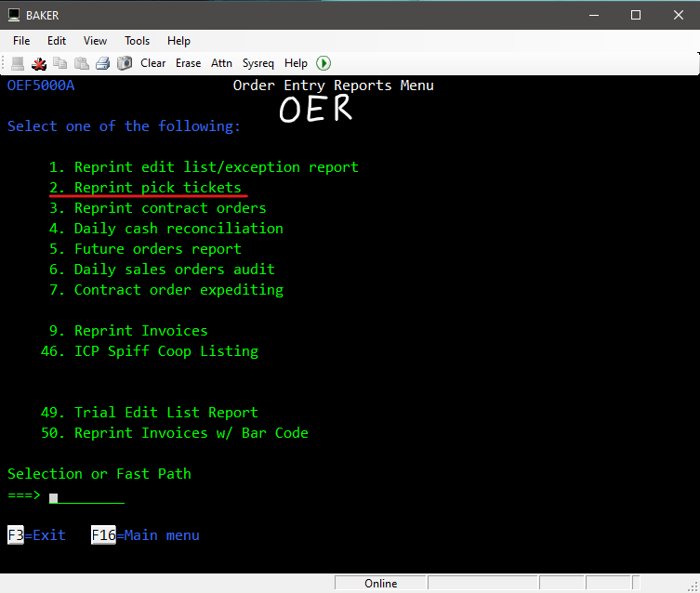The width and height of the screenshot is (700, 593).
Task: Click the paste clipboard icon in toolbar
Action: pyautogui.click(x=82, y=63)
